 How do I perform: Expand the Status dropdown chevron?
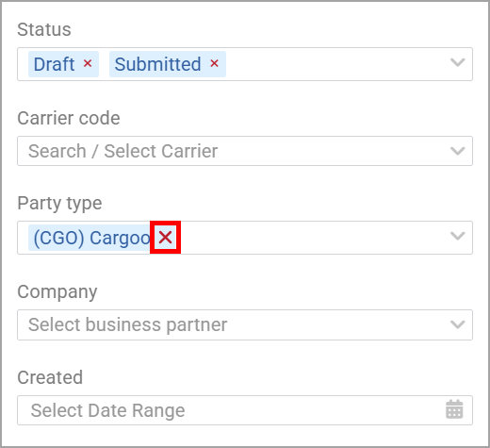coord(457,62)
